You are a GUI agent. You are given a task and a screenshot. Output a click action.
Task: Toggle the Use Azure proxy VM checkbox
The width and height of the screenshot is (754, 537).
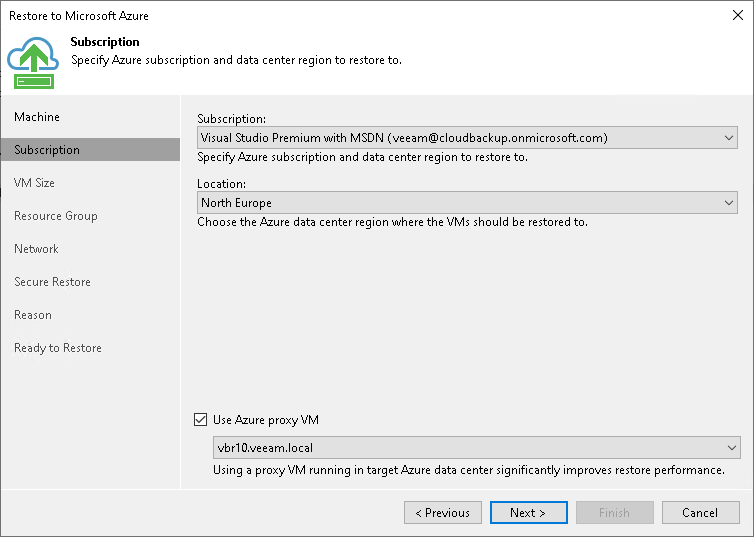[202, 420]
